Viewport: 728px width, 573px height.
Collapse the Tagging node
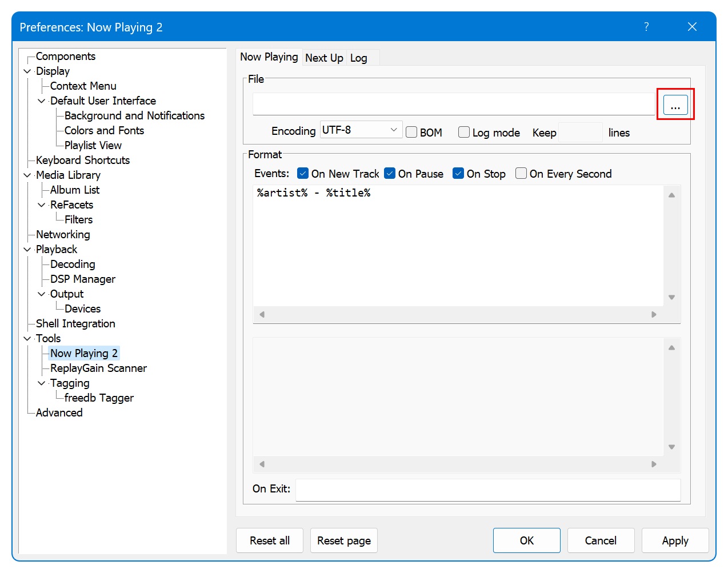[41, 383]
